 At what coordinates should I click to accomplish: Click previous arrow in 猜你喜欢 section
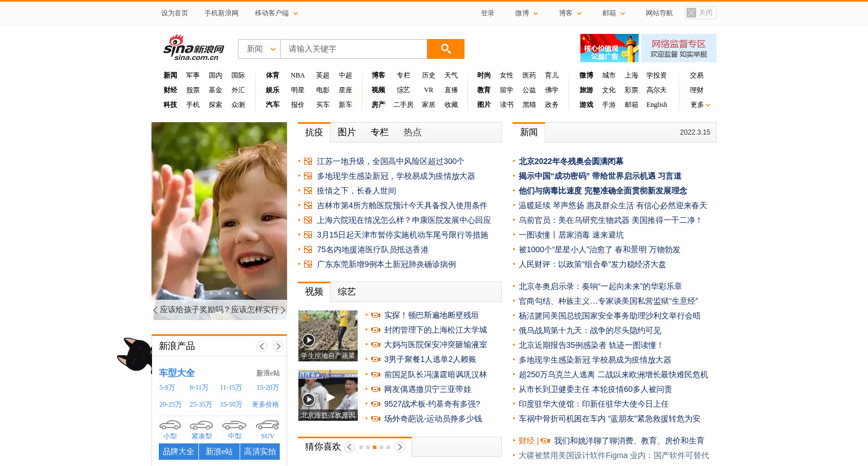pos(349,447)
